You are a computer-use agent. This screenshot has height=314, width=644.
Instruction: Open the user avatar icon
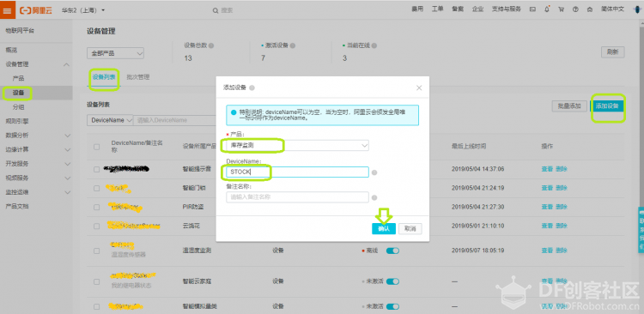pos(636,9)
